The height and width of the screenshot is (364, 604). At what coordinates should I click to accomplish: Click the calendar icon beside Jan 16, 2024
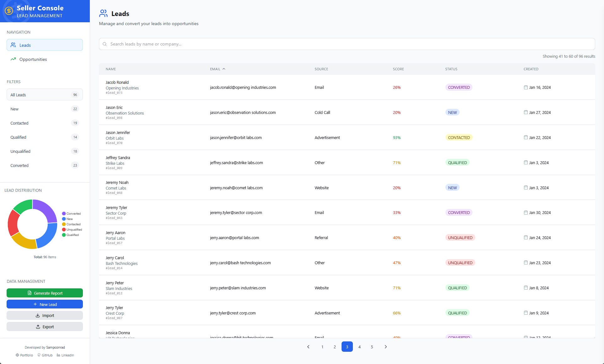[x=526, y=87]
